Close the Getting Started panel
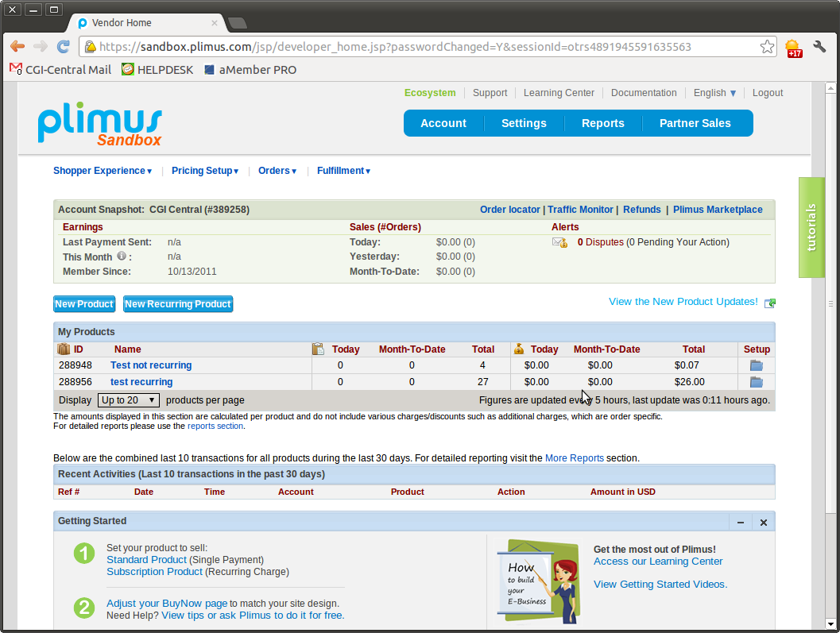Image resolution: width=840 pixels, height=633 pixels. coord(763,522)
